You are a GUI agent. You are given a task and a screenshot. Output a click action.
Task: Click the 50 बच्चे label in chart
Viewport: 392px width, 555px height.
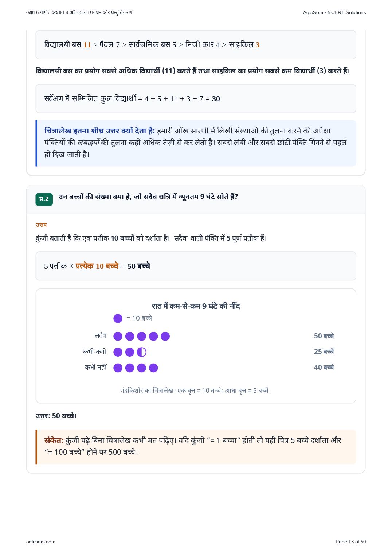point(324,336)
